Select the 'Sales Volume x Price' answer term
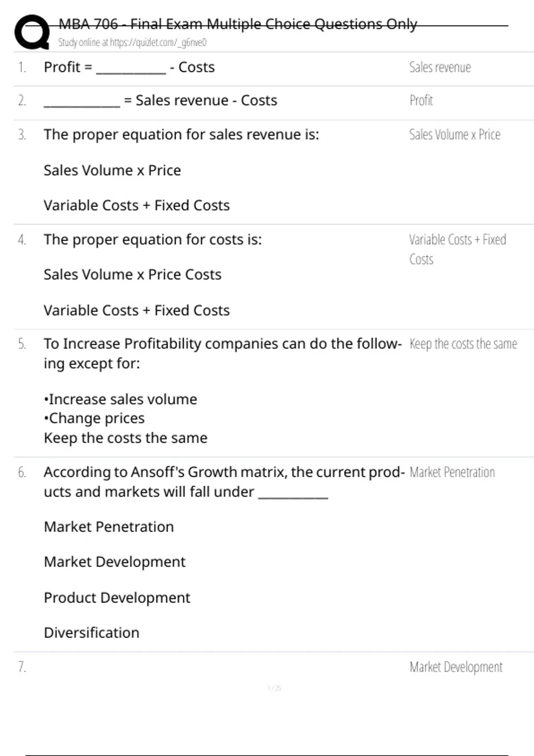 (x=454, y=134)
